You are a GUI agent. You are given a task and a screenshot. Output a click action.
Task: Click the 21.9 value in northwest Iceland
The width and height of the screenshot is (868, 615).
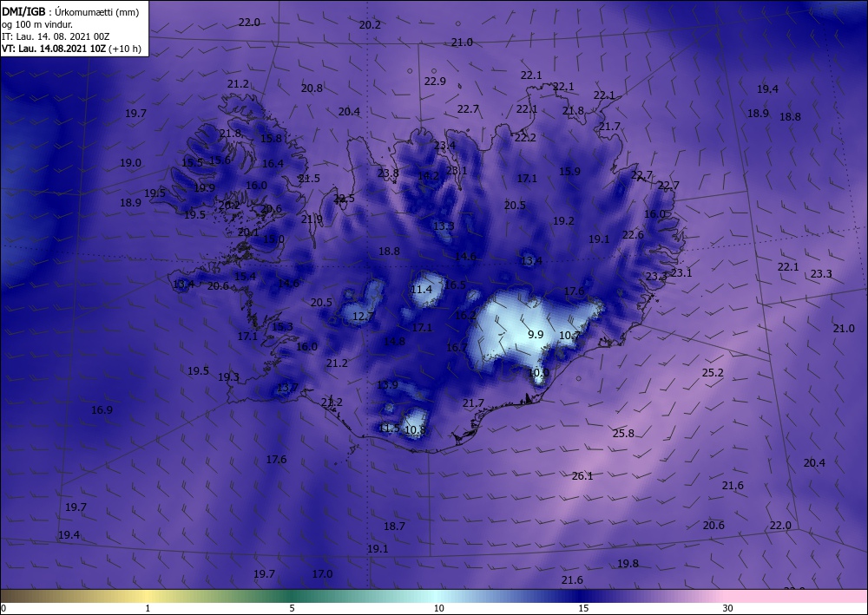[x=312, y=219]
